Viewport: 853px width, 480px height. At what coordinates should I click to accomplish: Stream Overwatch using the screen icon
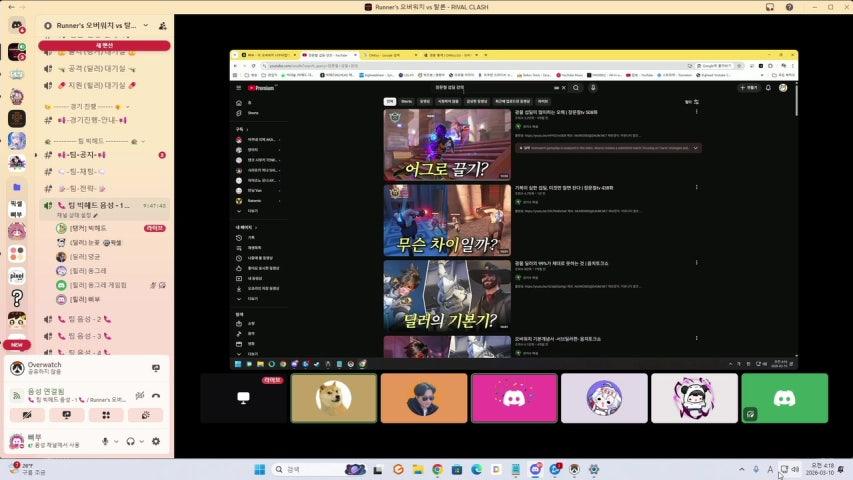click(x=155, y=367)
